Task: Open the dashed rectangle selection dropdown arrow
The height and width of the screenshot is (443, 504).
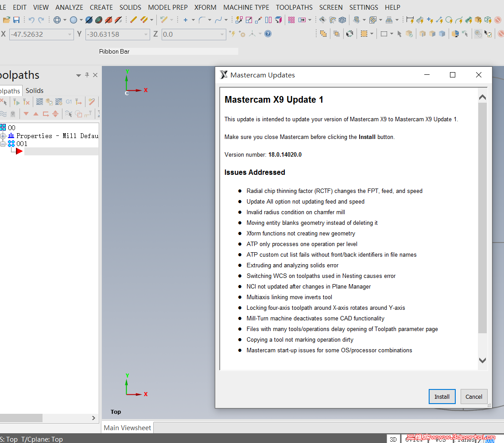Action: 392,34
